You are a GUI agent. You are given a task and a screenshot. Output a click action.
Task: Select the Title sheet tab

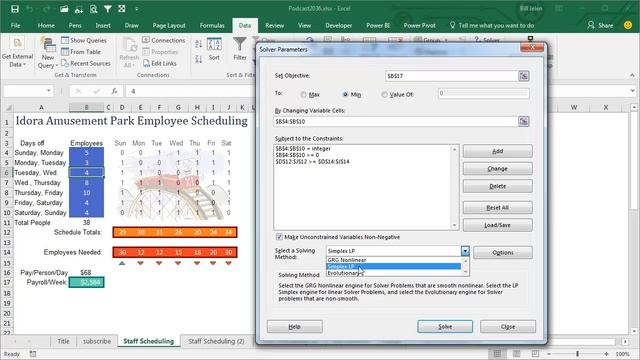click(63, 341)
